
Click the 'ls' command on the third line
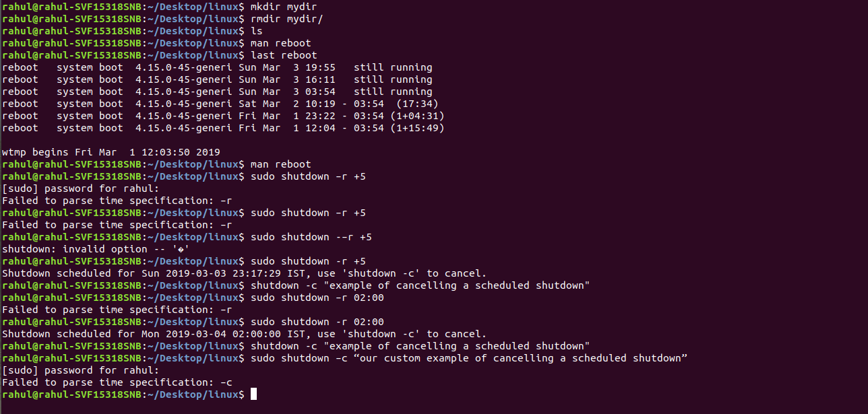(x=256, y=31)
